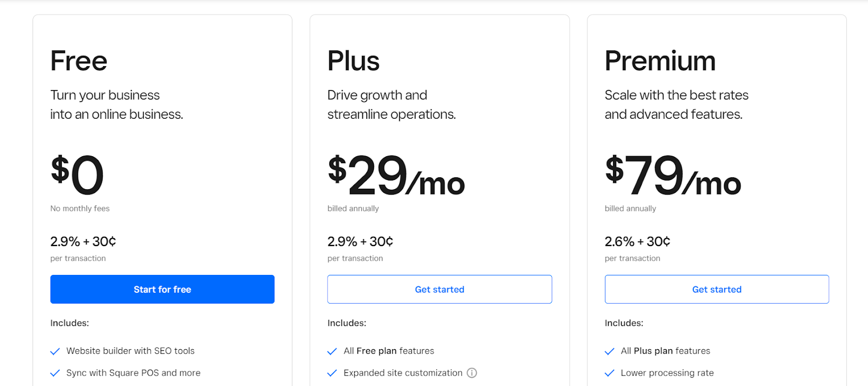The height and width of the screenshot is (386, 868).
Task: Click the Website builder with SEO tools text
Action: (x=130, y=351)
